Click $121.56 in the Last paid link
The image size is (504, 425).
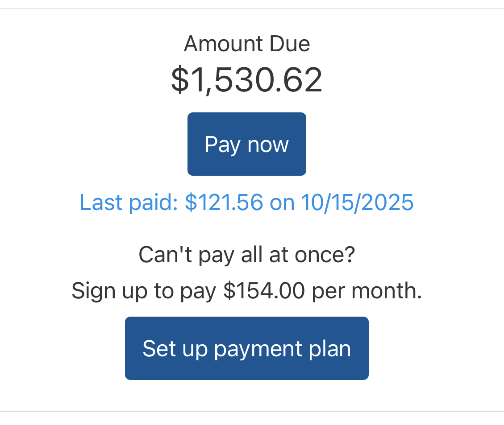coord(224,202)
